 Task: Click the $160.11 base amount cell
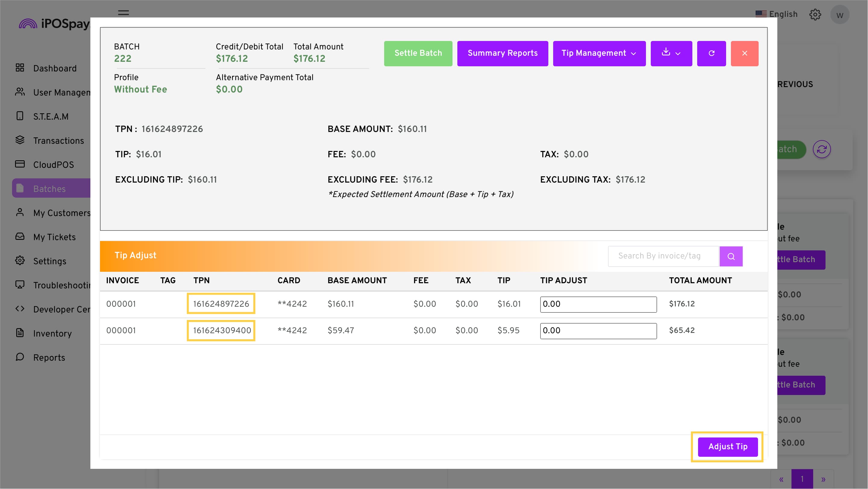click(x=341, y=304)
